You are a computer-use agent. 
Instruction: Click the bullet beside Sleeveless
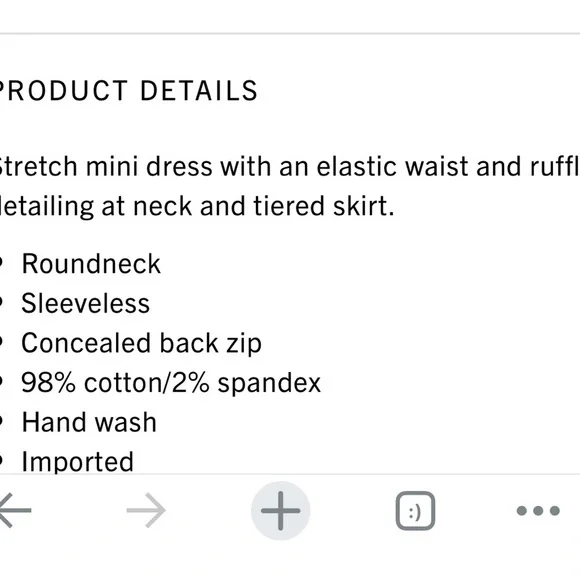[x=1, y=303]
